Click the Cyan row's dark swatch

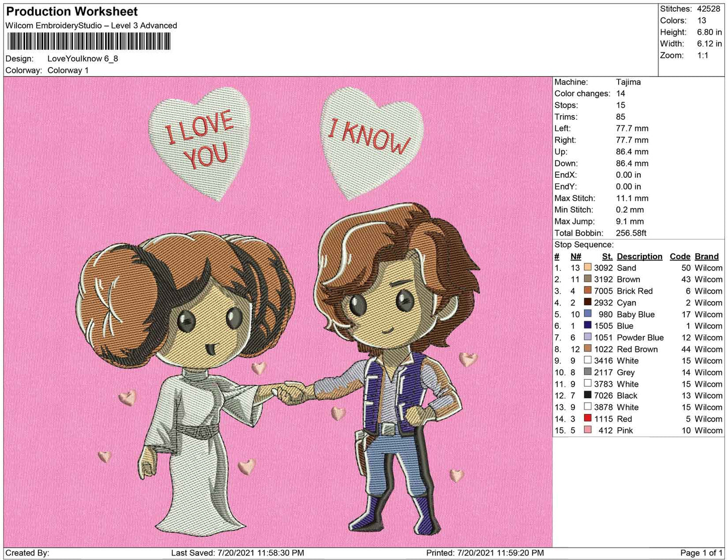(587, 303)
